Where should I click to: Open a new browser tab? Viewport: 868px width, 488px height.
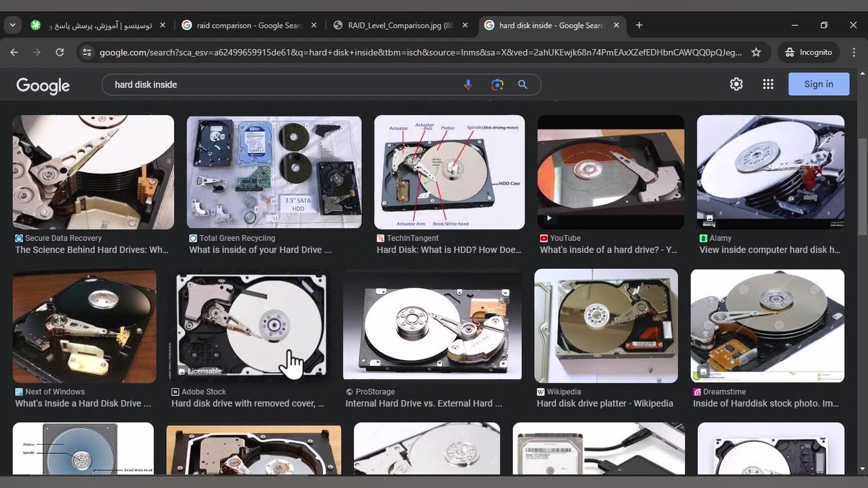639,25
